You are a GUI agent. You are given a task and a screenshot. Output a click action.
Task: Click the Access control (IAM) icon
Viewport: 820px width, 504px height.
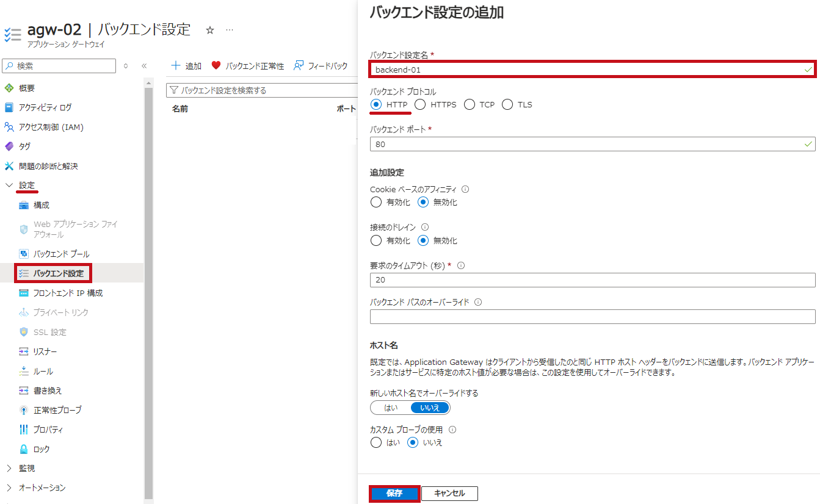9,127
